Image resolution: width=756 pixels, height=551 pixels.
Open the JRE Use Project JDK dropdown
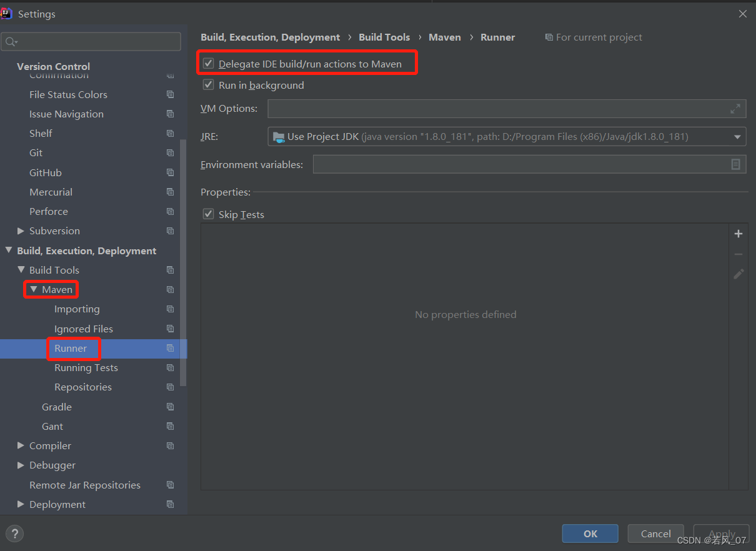tap(507, 136)
